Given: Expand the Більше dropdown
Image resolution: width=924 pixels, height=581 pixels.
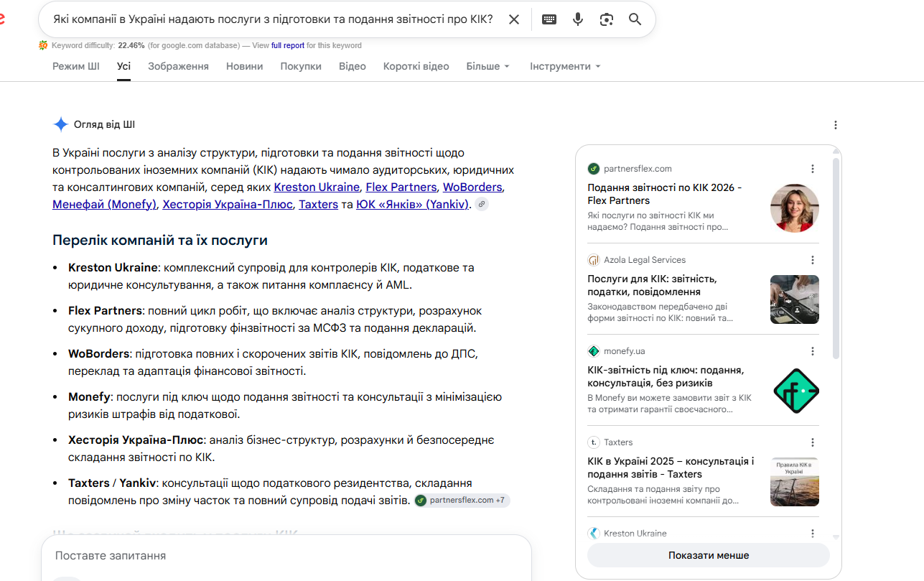Looking at the screenshot, I should click(x=487, y=66).
